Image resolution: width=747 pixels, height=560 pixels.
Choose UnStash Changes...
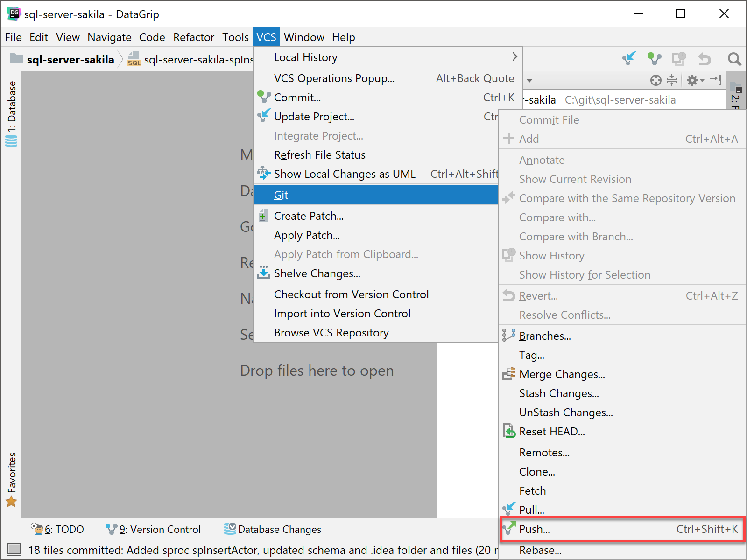[622, 413]
